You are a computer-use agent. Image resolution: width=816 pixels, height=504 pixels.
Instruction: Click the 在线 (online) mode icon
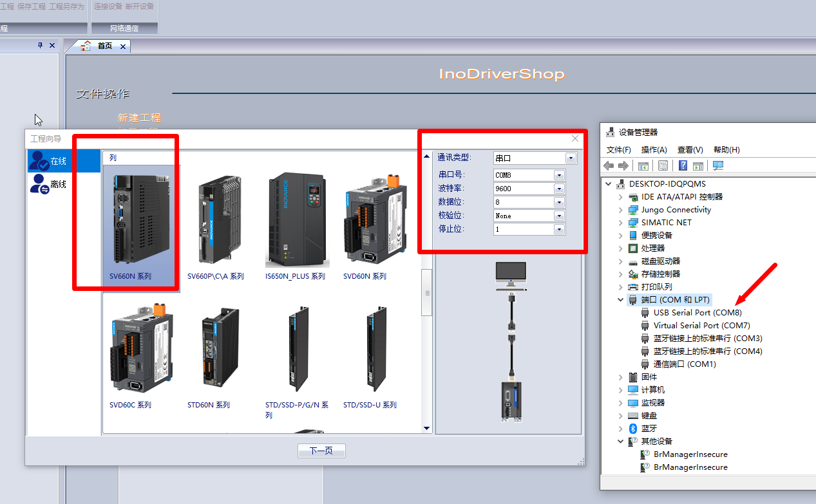40,161
